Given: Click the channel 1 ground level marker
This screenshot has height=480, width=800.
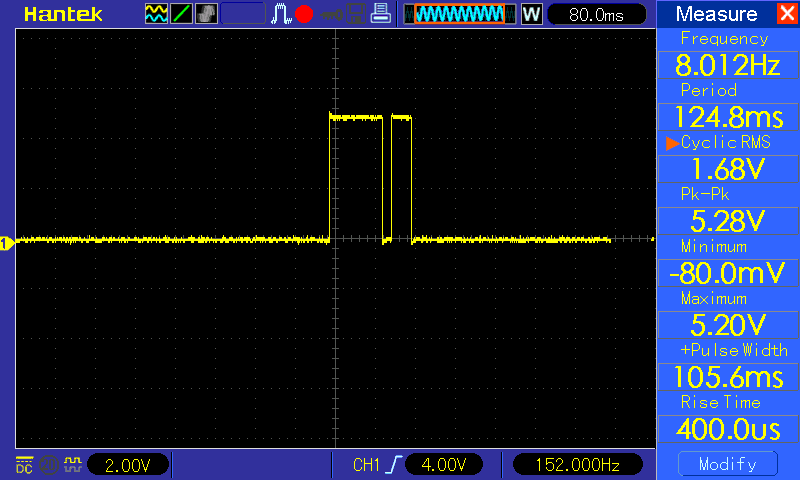Looking at the screenshot, I should coord(7,244).
